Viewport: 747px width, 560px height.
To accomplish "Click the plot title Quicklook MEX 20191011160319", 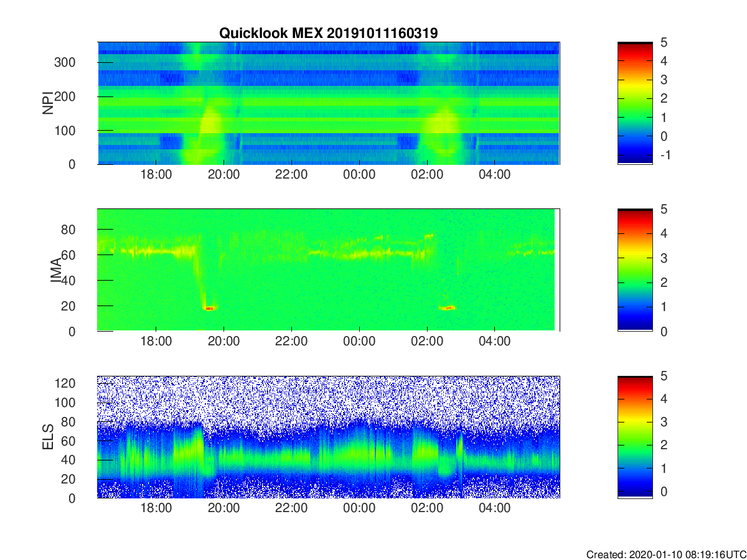I will pos(328,33).
